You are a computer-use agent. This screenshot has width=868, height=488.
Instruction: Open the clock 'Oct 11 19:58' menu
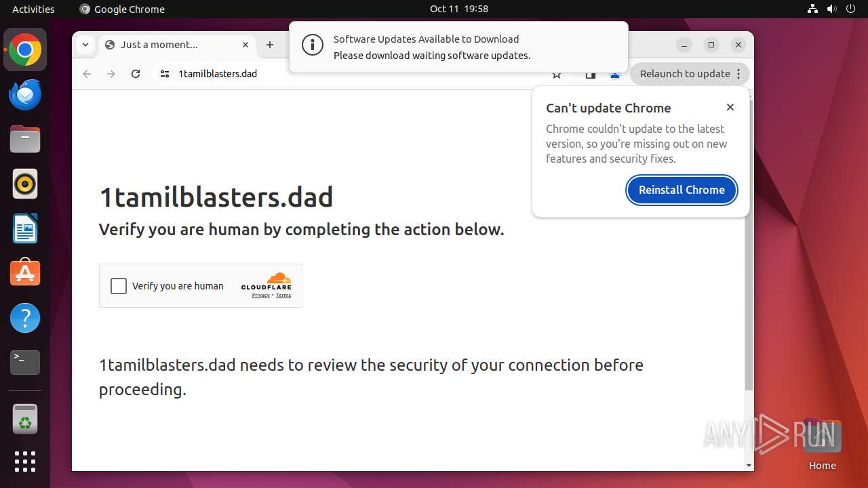click(x=459, y=9)
